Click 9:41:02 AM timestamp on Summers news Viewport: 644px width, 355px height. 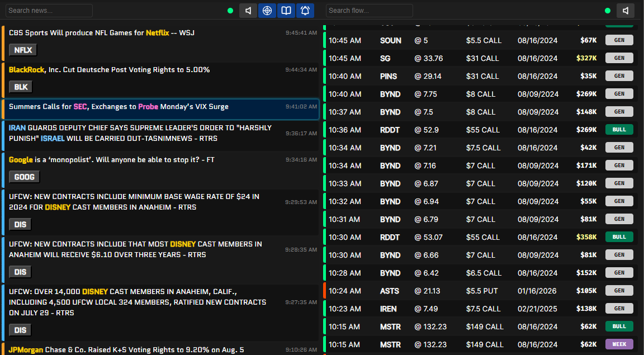tap(301, 107)
